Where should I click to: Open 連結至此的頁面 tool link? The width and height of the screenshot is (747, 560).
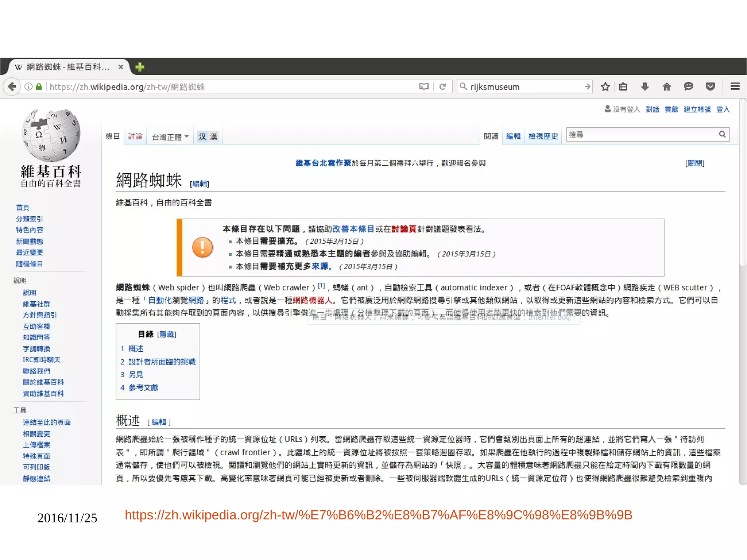(47, 422)
